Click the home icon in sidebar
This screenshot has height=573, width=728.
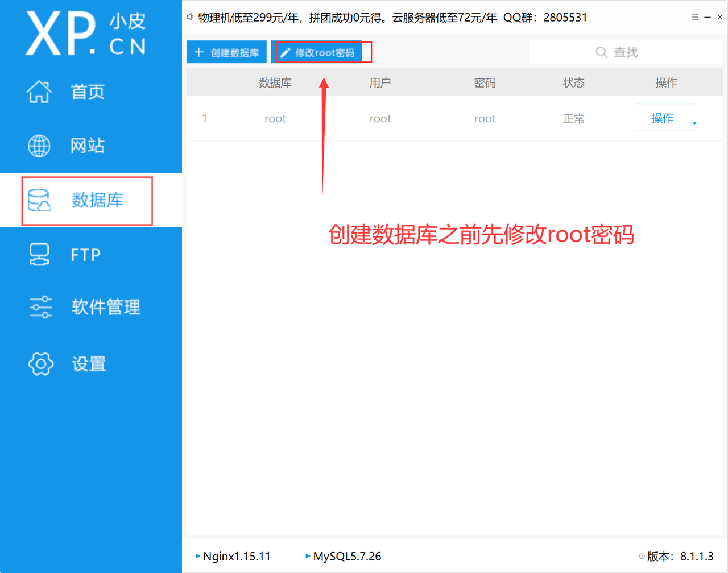tap(39, 92)
